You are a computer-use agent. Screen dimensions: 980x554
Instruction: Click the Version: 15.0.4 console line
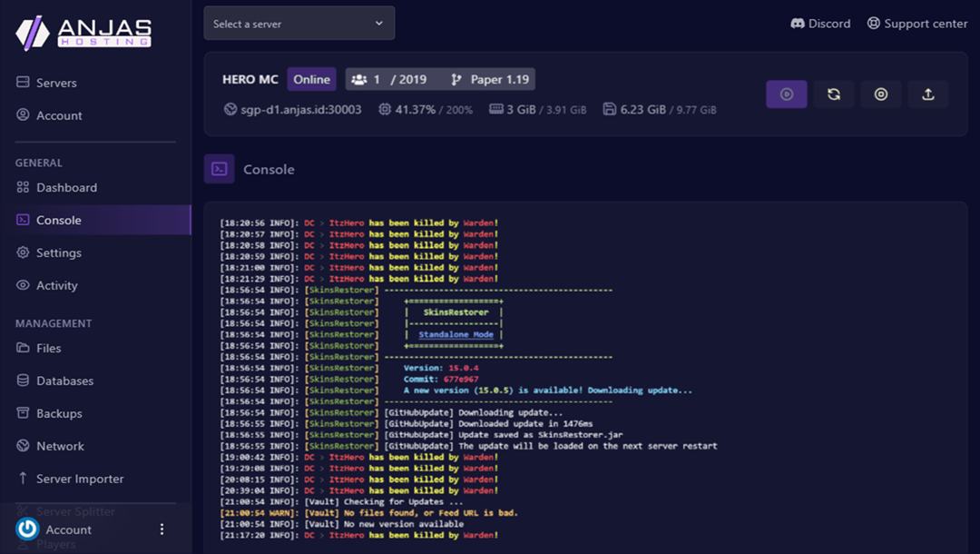(x=441, y=368)
